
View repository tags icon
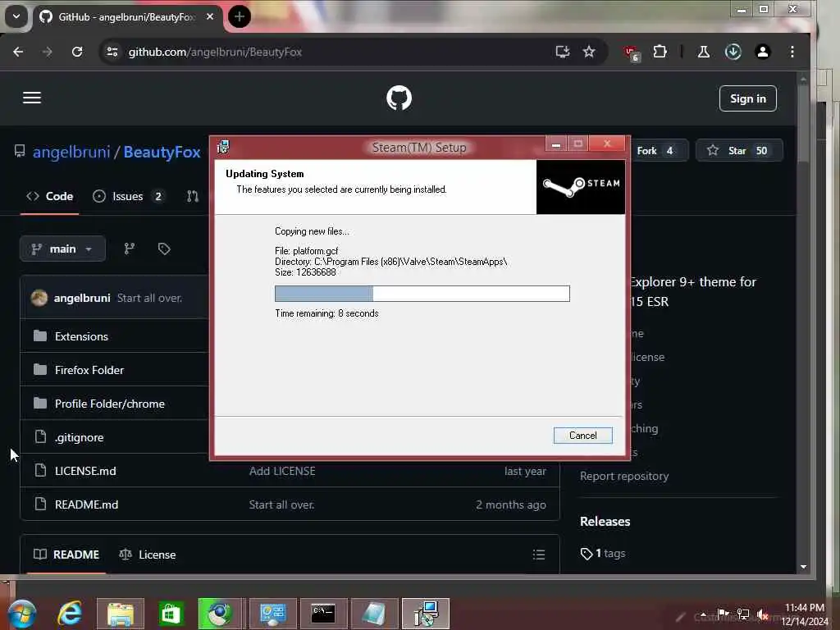[x=164, y=249]
